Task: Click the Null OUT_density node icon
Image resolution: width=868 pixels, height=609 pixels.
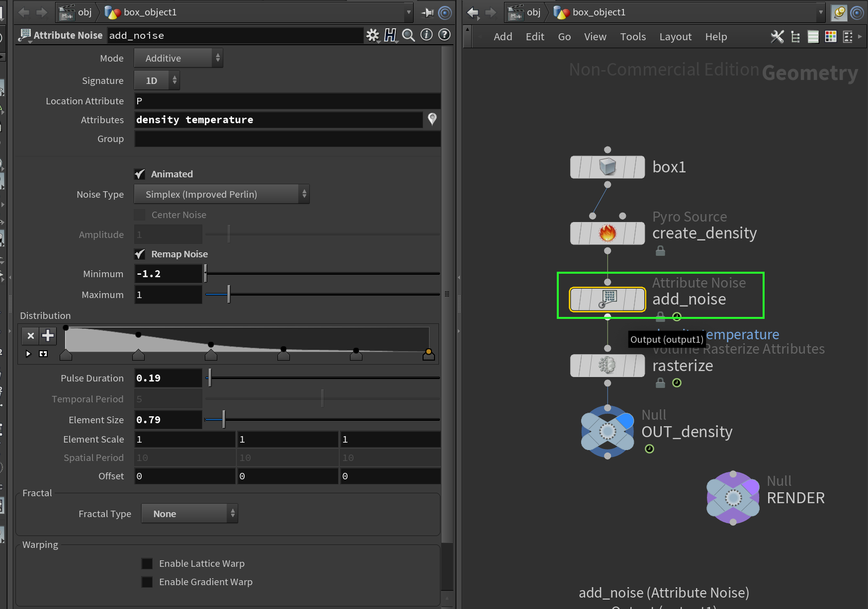Action: [x=607, y=431]
